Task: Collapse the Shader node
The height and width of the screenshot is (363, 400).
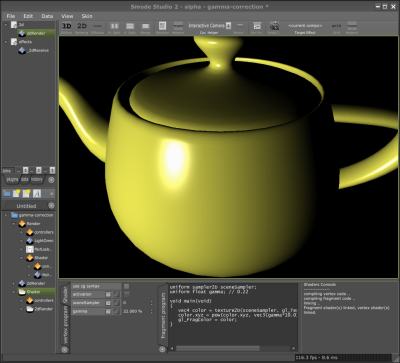Action: point(21,258)
